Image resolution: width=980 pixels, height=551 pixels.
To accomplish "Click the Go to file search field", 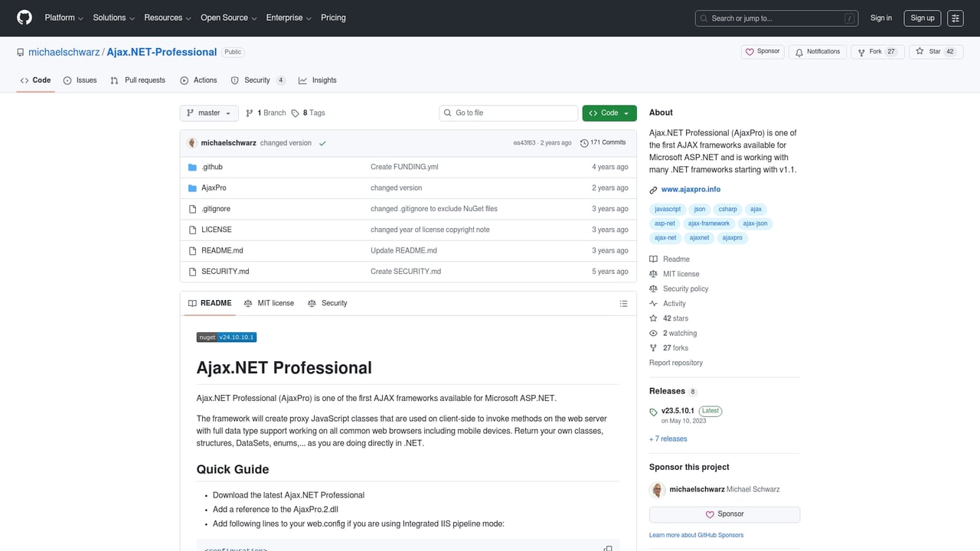I will (508, 112).
